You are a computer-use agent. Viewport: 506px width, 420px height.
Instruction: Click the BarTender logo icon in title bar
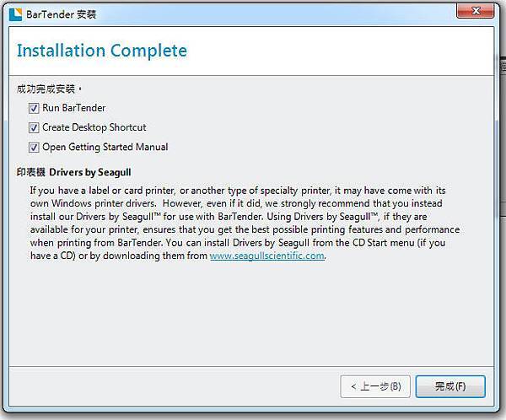click(15, 14)
